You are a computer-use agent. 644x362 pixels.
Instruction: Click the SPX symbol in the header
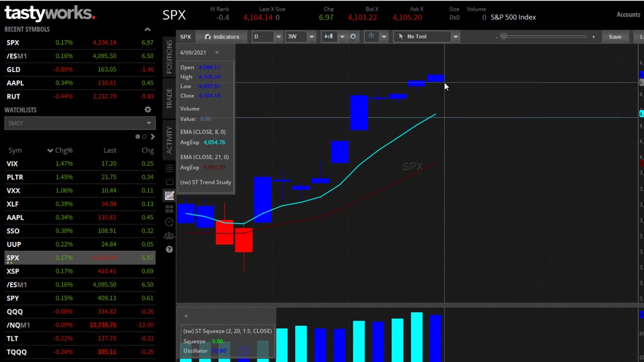pos(174,15)
